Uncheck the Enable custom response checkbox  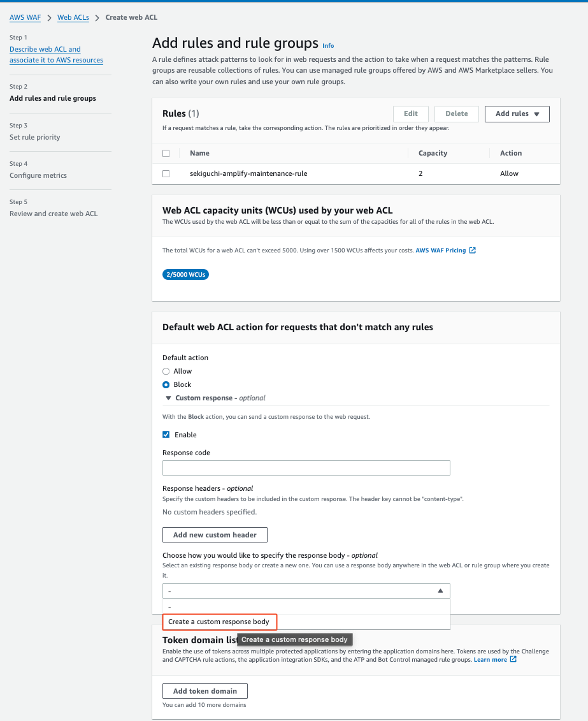(x=166, y=435)
